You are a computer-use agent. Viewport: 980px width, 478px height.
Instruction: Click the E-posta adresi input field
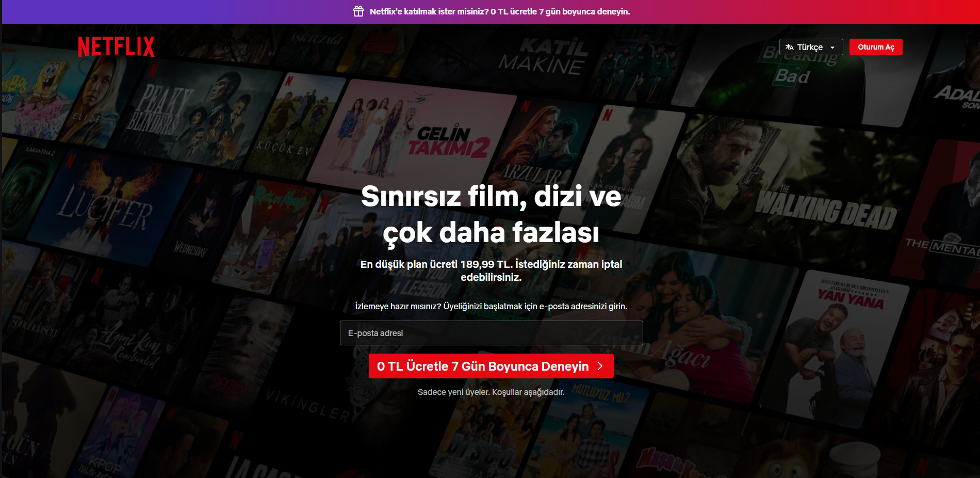(491, 333)
